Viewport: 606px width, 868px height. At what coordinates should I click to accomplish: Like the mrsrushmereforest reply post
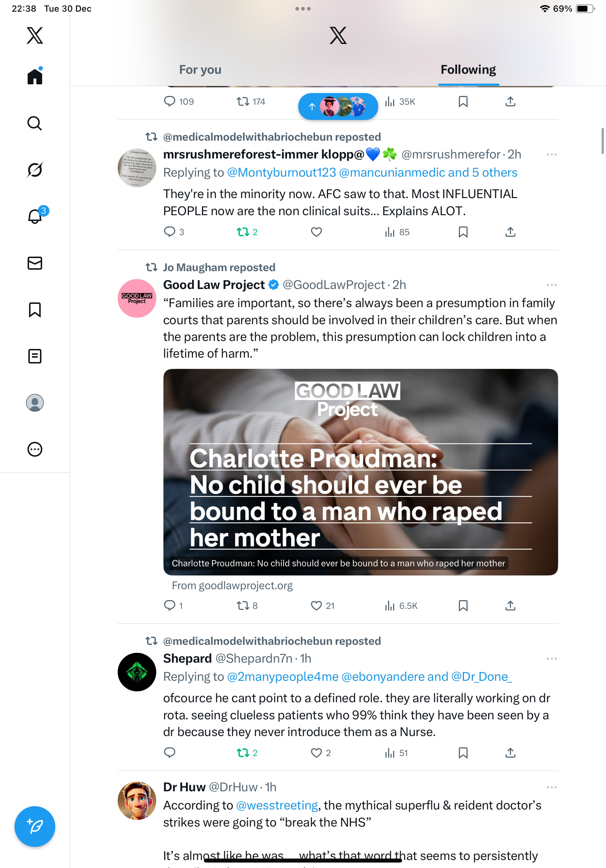(316, 232)
